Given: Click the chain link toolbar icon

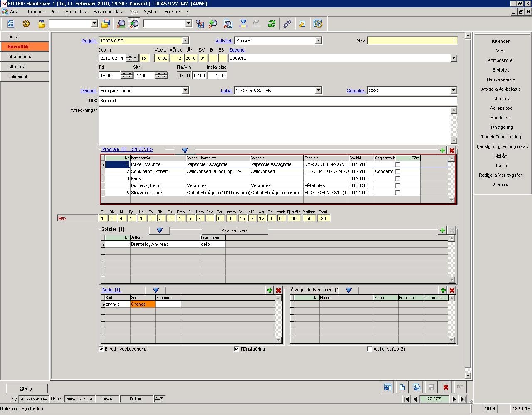Looking at the screenshot, I should pos(287,24).
